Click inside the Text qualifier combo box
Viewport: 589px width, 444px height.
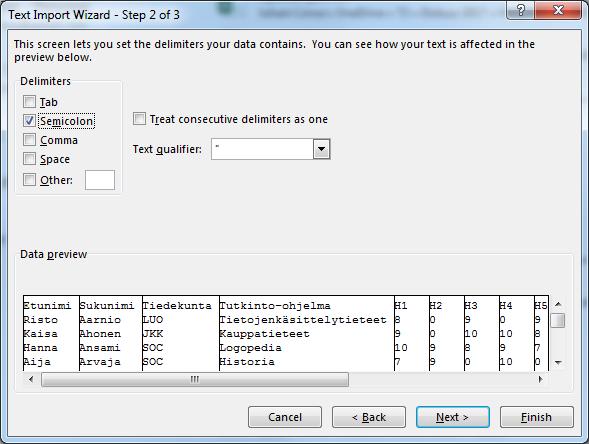pos(262,149)
